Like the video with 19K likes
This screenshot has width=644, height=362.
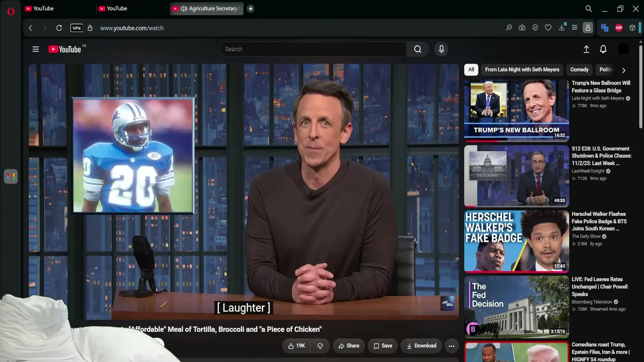(296, 346)
